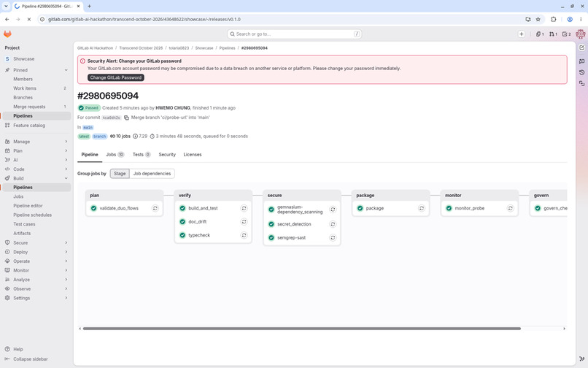The width and height of the screenshot is (588, 368).
Task: Open assigned issues counter icon
Action: tap(540, 34)
